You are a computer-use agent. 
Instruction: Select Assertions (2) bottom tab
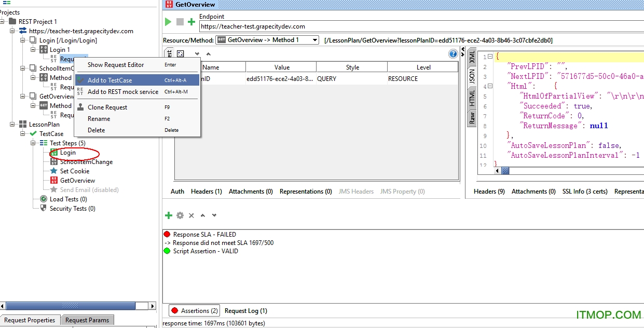click(194, 311)
